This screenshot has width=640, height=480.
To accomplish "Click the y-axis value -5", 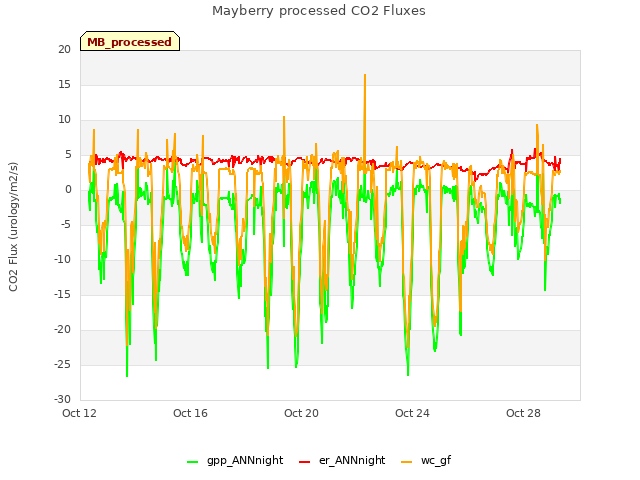I will [x=64, y=224].
